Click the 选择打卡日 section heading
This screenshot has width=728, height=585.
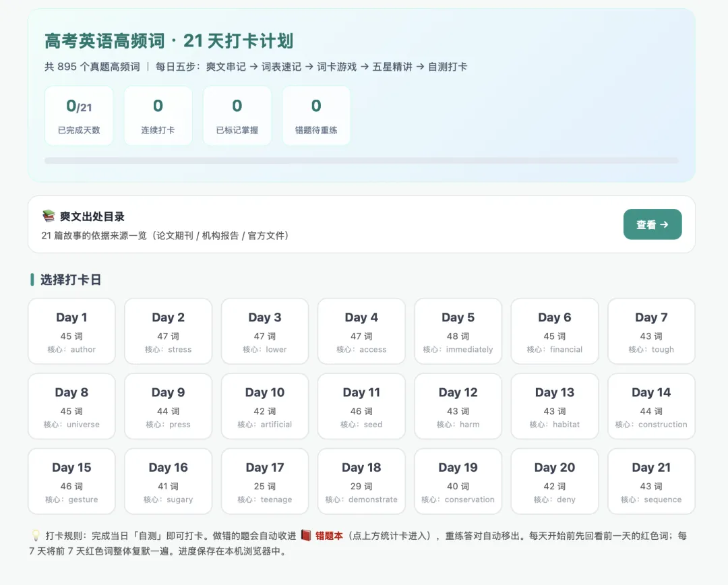(x=71, y=280)
